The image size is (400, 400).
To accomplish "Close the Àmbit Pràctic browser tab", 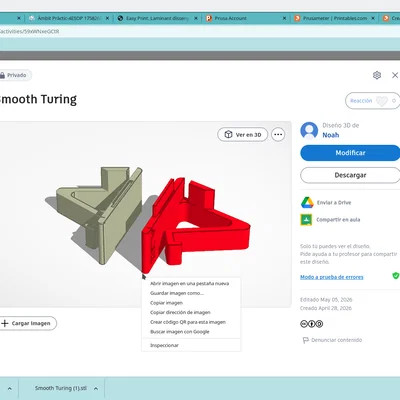I will pyautogui.click(x=107, y=18).
